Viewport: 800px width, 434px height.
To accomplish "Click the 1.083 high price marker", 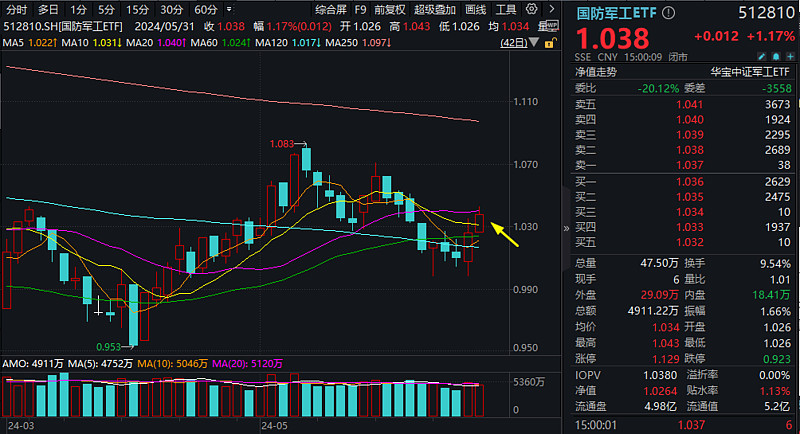I will click(282, 144).
